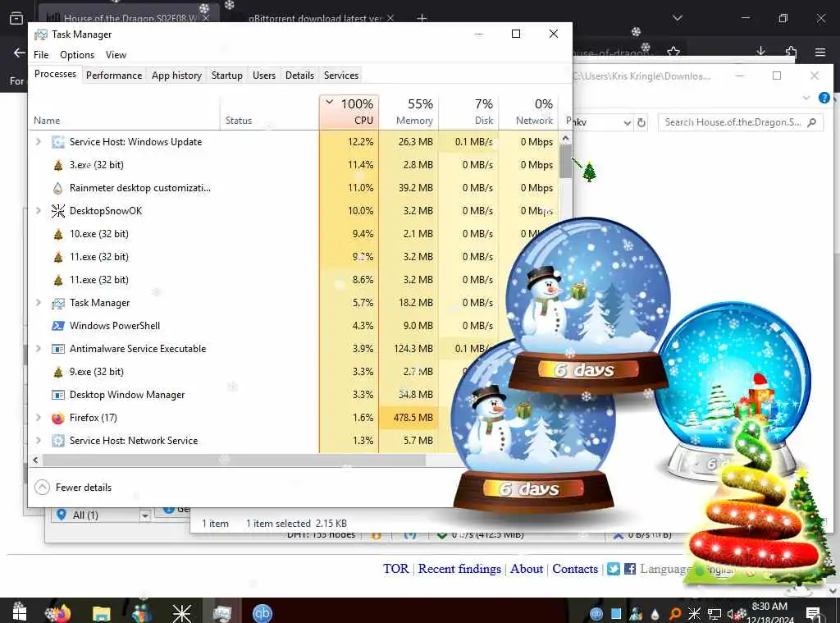840x623 pixels.
Task: Open File Explorer from the taskbar
Action: click(x=101, y=613)
